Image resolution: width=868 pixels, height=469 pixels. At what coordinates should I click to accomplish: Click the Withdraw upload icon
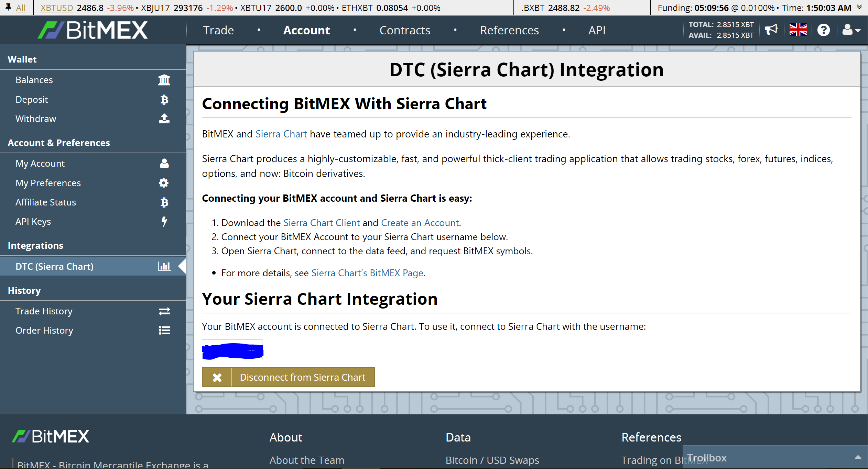click(x=164, y=119)
